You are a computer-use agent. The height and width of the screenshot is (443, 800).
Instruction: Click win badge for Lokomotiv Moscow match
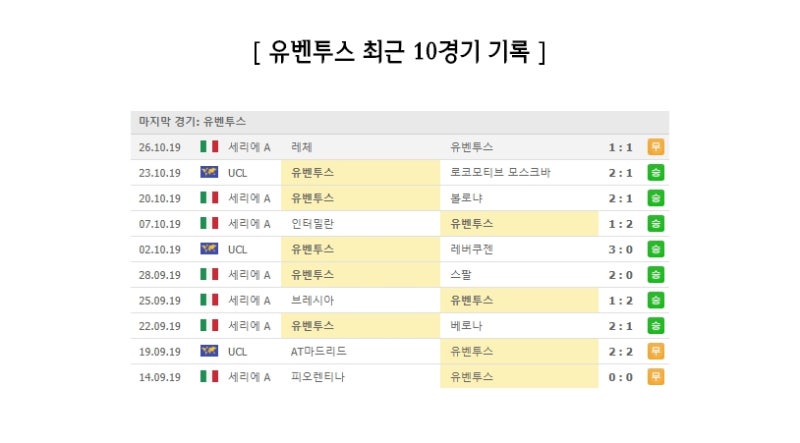[x=656, y=173]
